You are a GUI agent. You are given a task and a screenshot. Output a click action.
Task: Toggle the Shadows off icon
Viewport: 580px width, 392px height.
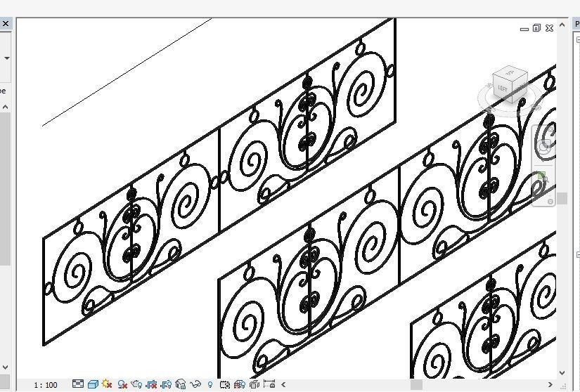pos(122,384)
